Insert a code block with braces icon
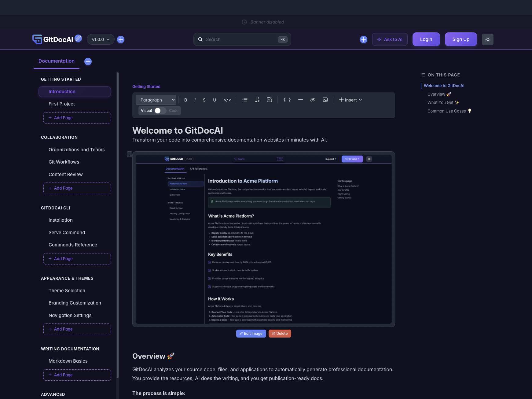Image resolution: width=532 pixels, height=399 pixels. click(x=287, y=100)
